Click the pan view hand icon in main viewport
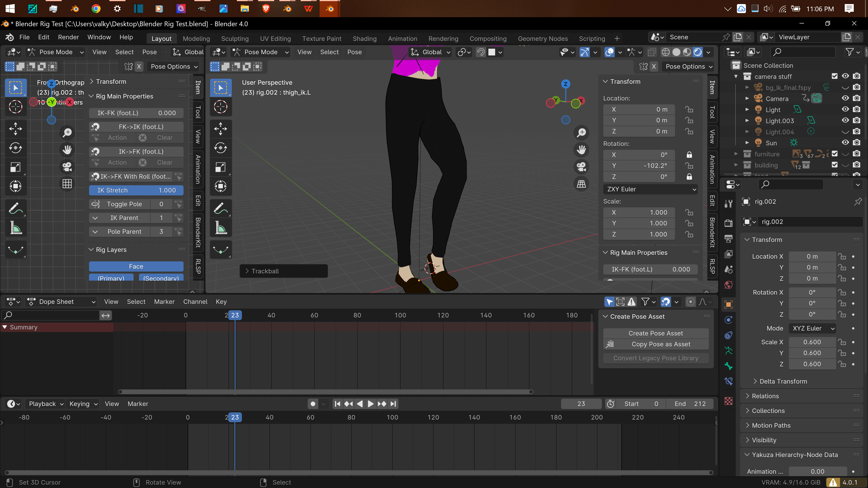 581,150
